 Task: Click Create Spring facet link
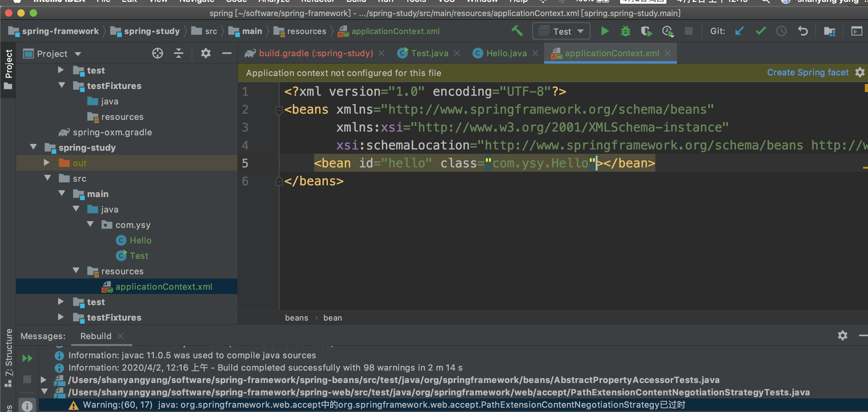pyautogui.click(x=807, y=72)
